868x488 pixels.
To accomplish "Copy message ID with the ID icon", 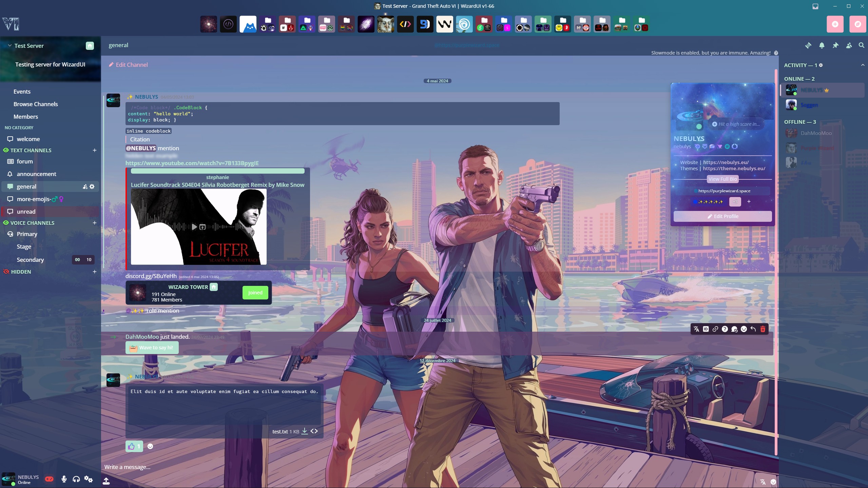I will [x=706, y=329].
